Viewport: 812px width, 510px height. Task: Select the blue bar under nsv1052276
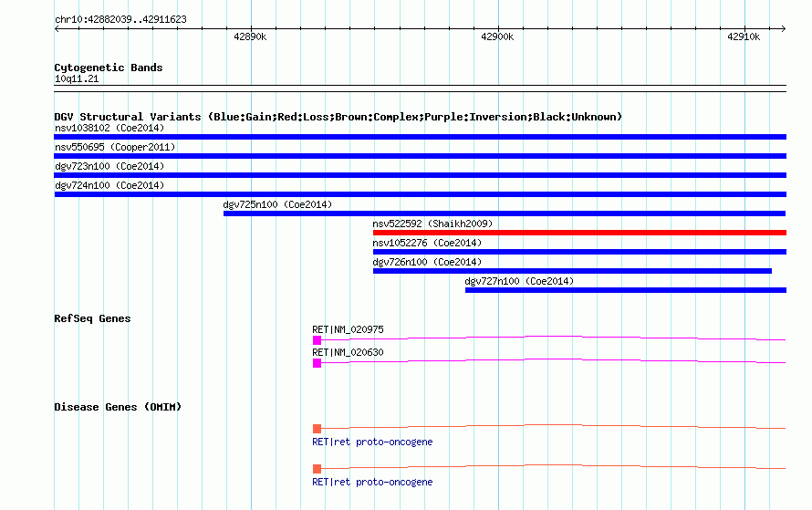pos(579,252)
